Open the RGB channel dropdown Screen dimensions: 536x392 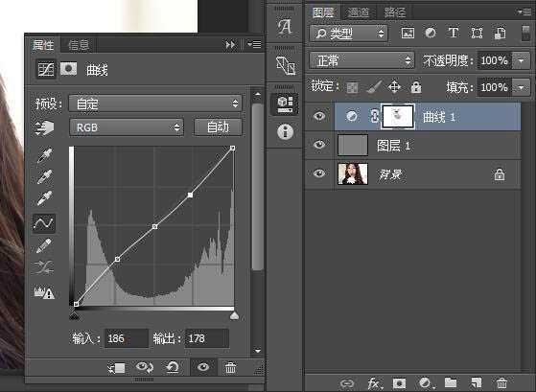[127, 127]
